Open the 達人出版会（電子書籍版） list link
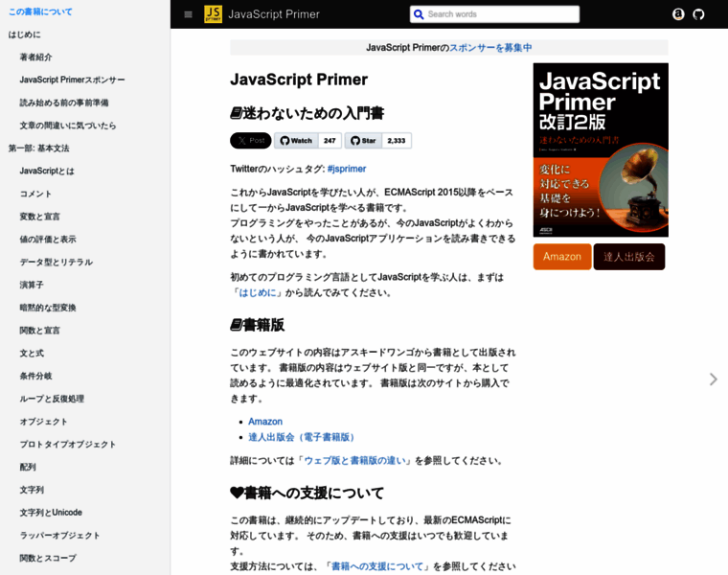The height and width of the screenshot is (575, 728). [x=304, y=437]
